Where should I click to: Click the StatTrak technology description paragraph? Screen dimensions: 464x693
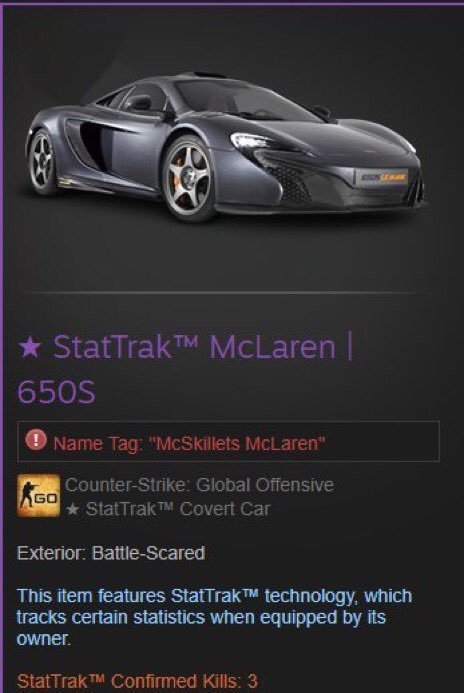point(214,617)
